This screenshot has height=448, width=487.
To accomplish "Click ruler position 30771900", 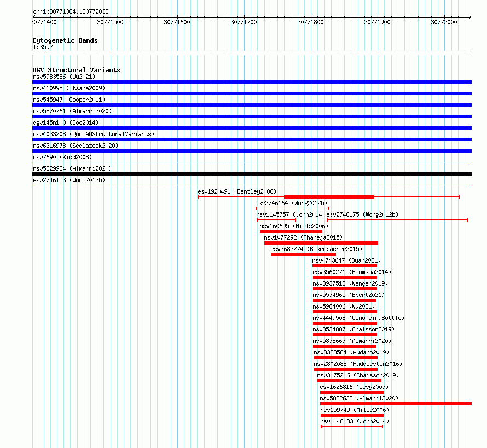I will coord(378,22).
